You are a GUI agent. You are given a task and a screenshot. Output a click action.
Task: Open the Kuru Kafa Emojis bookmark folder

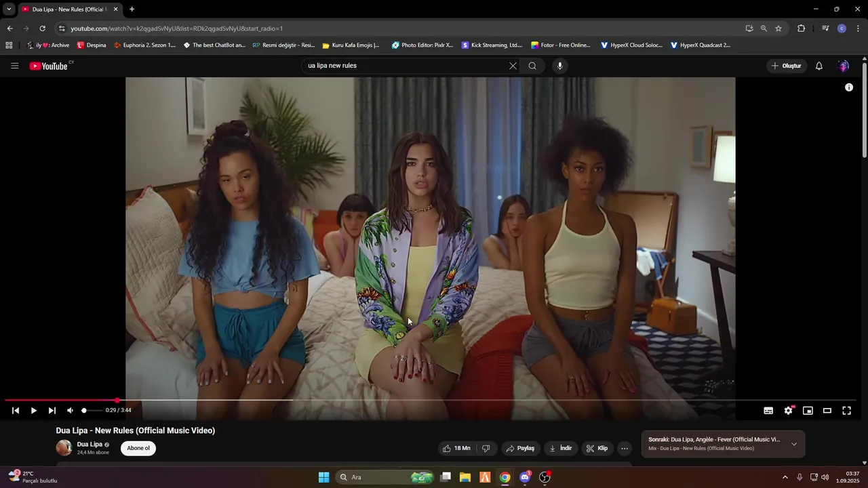click(x=351, y=45)
